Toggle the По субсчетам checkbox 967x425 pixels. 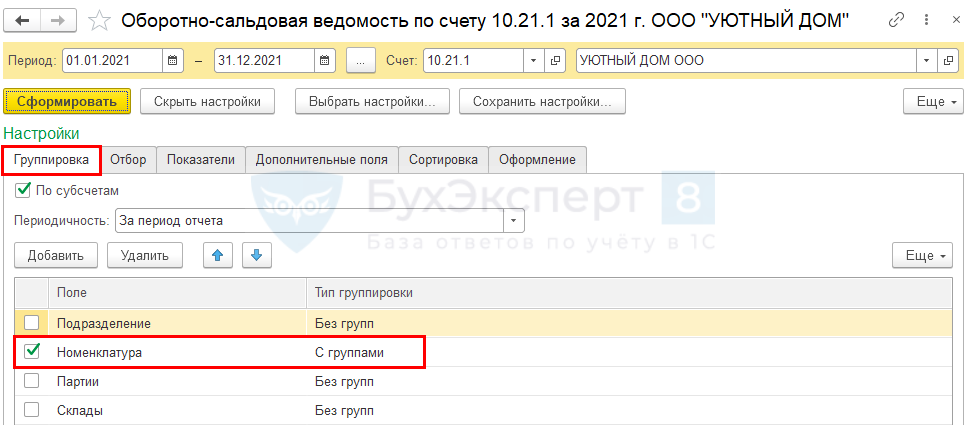pos(23,189)
